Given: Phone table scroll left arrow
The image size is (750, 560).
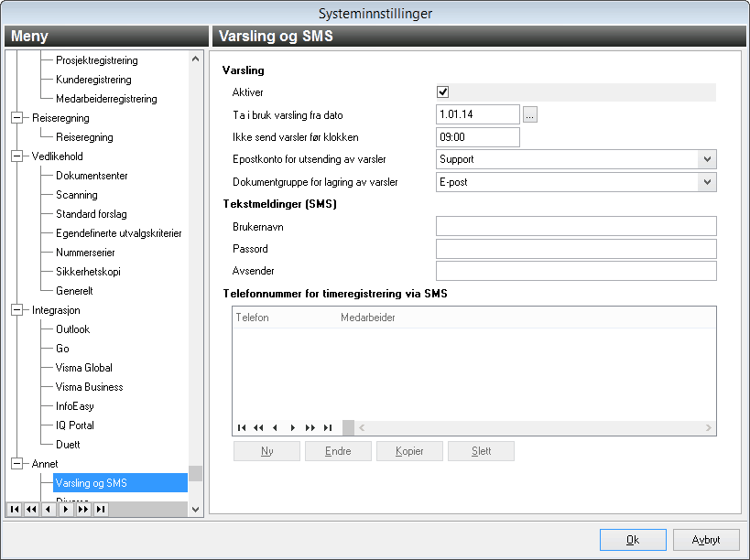Looking at the screenshot, I should (362, 427).
